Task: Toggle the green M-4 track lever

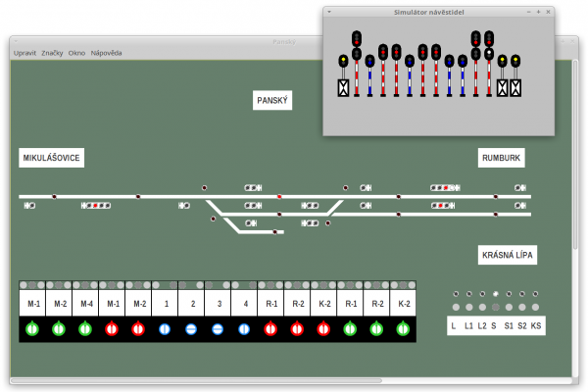Action: (x=85, y=329)
